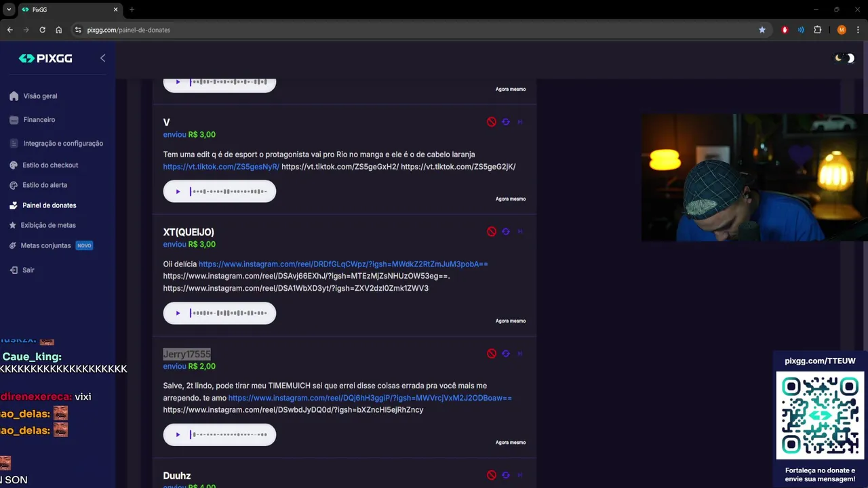
Task: Play V's donation audio
Action: pos(178,192)
